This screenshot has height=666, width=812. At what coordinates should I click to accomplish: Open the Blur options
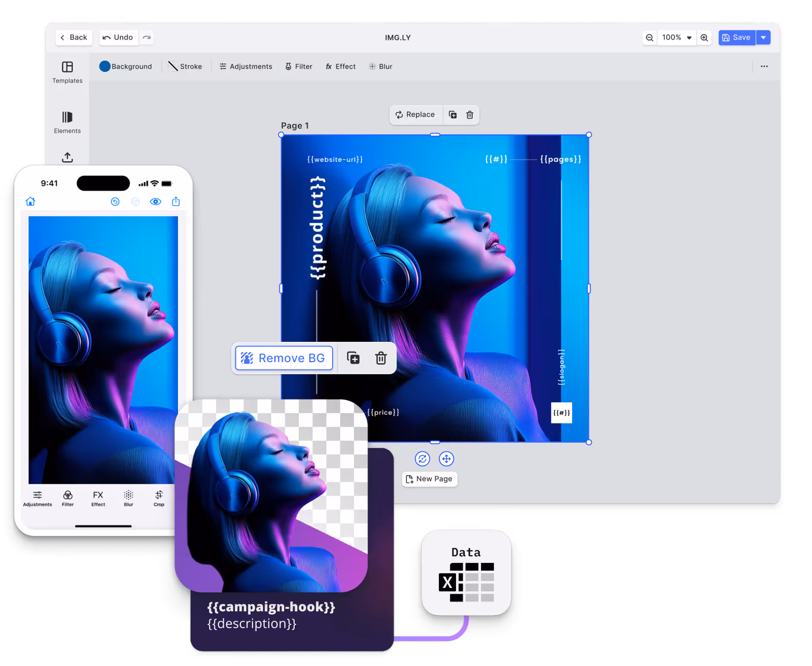coord(380,67)
